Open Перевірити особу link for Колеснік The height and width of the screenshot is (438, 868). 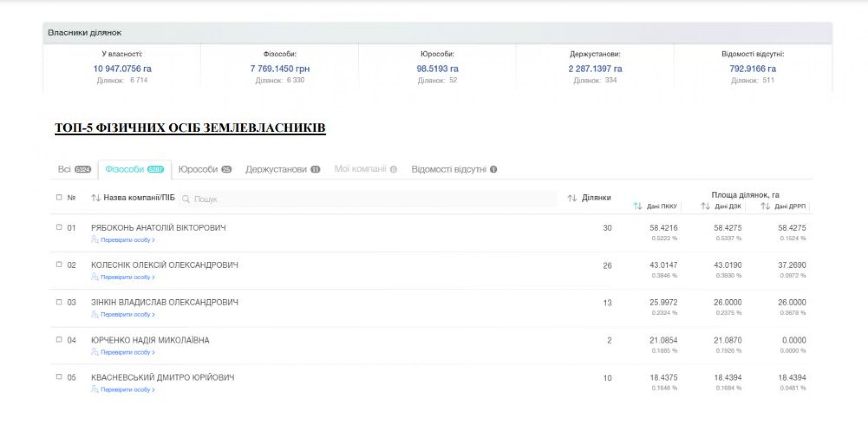(x=127, y=277)
